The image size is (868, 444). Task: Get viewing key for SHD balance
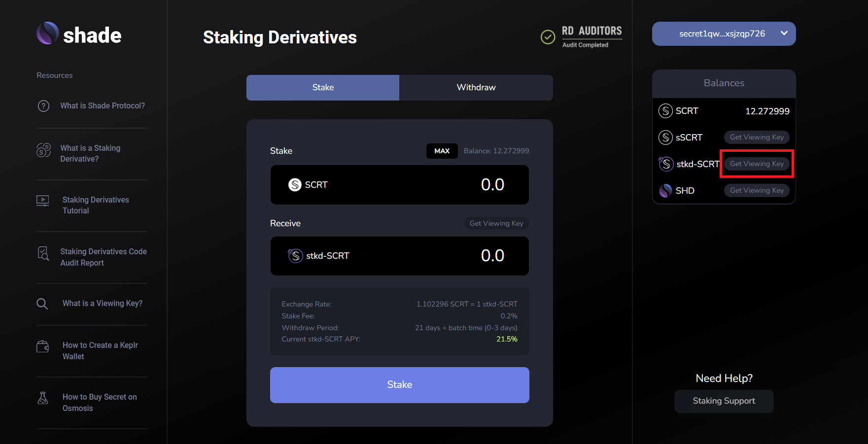point(757,191)
